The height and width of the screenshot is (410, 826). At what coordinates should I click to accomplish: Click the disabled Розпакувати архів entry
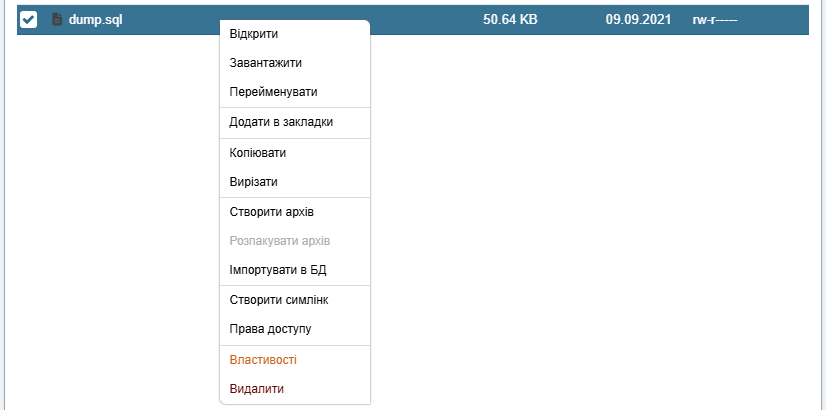click(x=279, y=241)
